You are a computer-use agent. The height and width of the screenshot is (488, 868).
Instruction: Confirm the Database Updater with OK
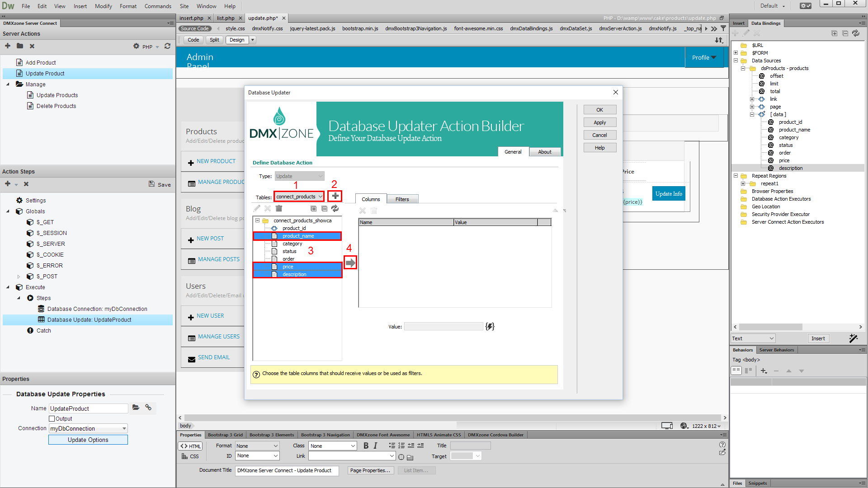click(x=599, y=110)
